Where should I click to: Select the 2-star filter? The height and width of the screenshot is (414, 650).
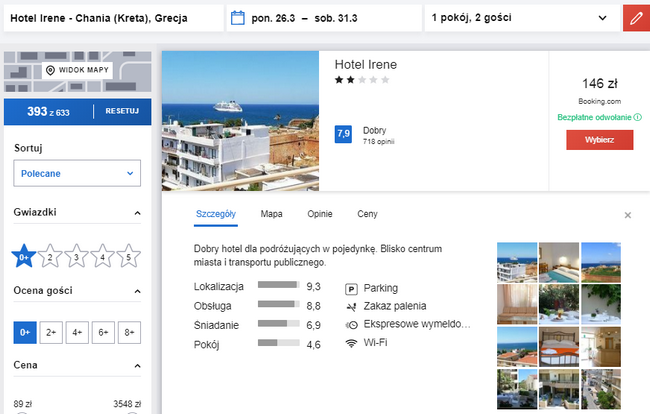tap(50, 257)
